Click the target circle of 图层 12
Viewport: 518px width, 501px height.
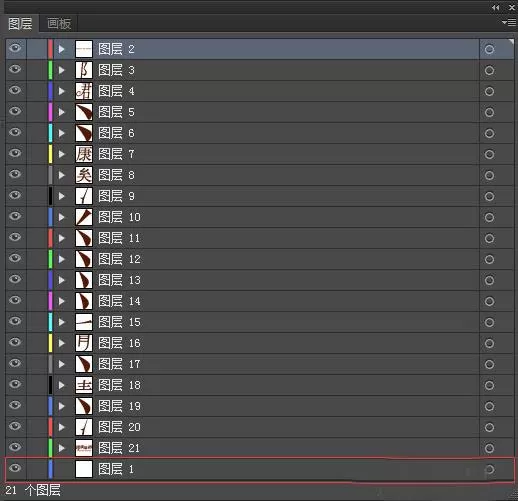(489, 259)
